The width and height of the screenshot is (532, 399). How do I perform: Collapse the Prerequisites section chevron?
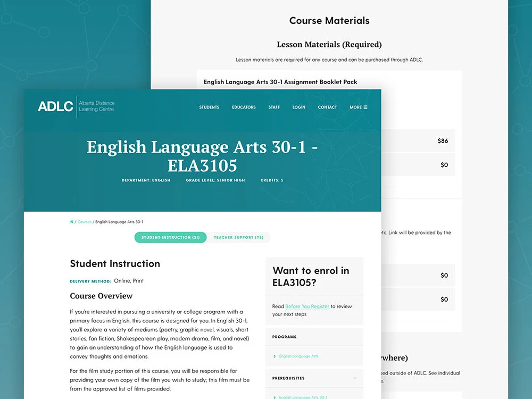355,378
